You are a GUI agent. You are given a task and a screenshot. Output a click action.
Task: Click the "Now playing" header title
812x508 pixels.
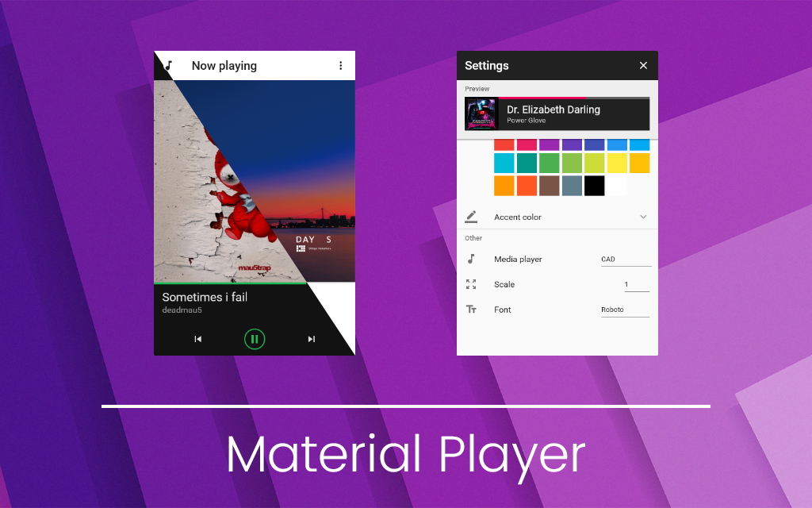click(224, 66)
